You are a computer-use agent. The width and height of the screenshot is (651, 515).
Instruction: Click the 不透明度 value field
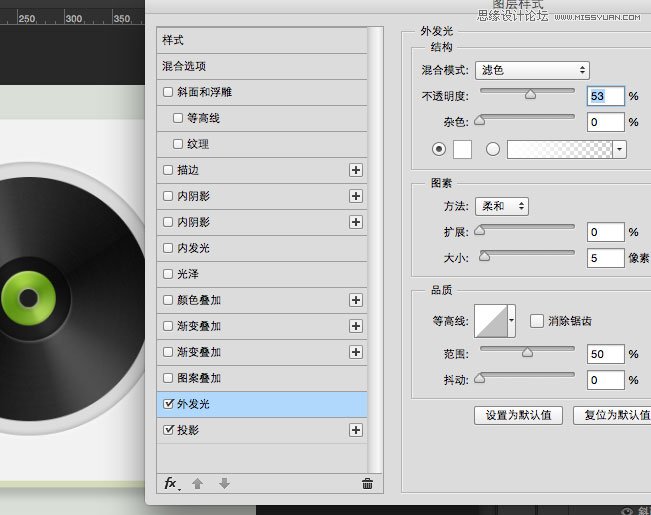tap(606, 96)
